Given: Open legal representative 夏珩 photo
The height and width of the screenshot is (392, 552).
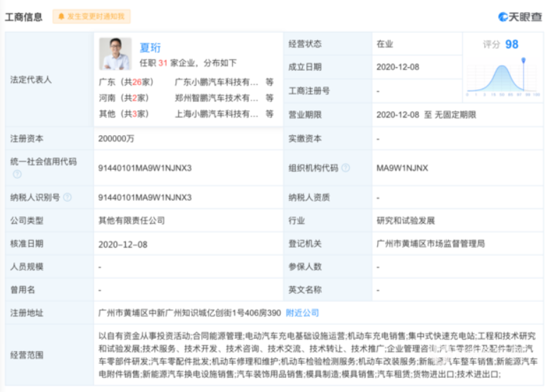Looking at the screenshot, I should (x=115, y=54).
